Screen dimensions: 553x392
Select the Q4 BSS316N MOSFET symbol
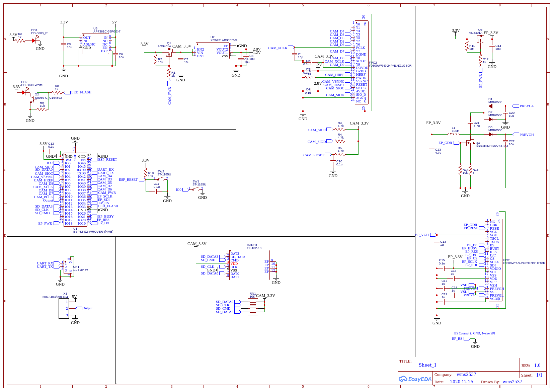[471, 143]
